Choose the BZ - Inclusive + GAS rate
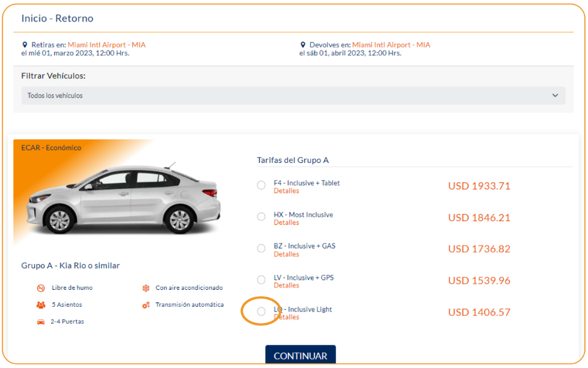 pyautogui.click(x=261, y=248)
